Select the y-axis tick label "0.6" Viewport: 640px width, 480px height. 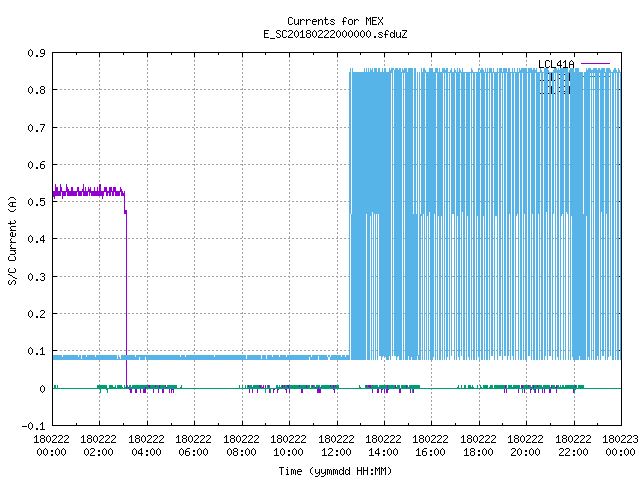[x=36, y=165]
